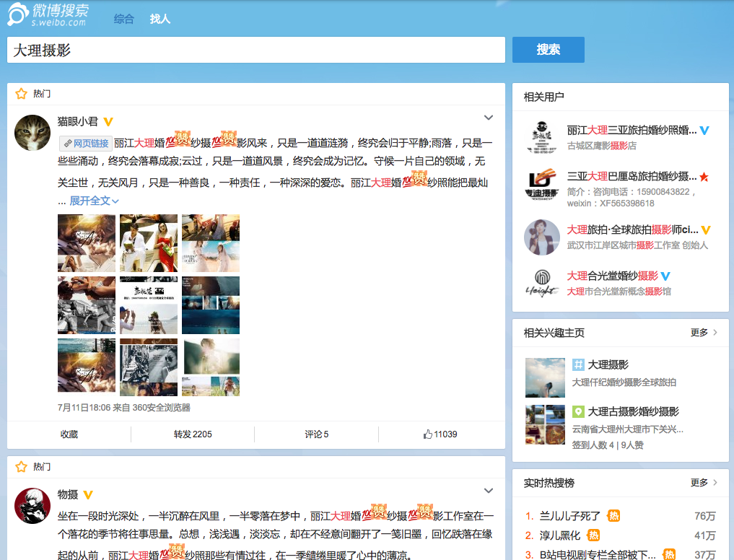Screen dimensions: 734x560
Task: Expand 更多 in 相关兴趣主页 panel
Action: pos(704,333)
